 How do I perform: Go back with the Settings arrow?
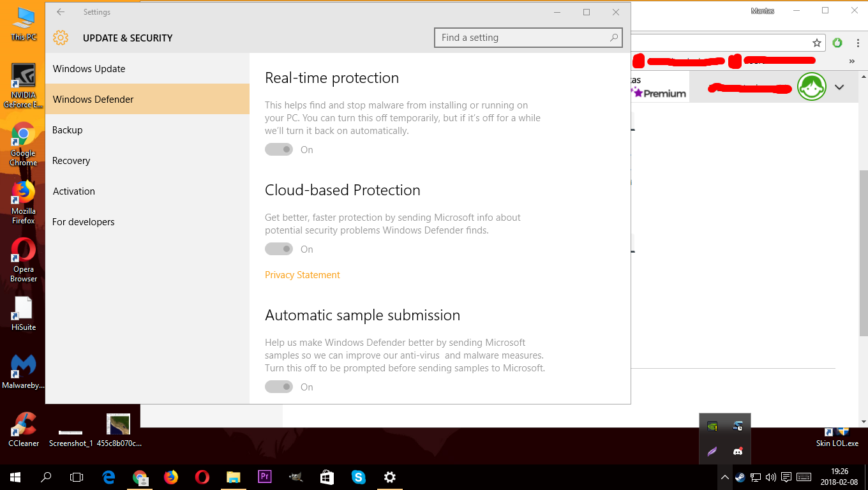pos(61,12)
